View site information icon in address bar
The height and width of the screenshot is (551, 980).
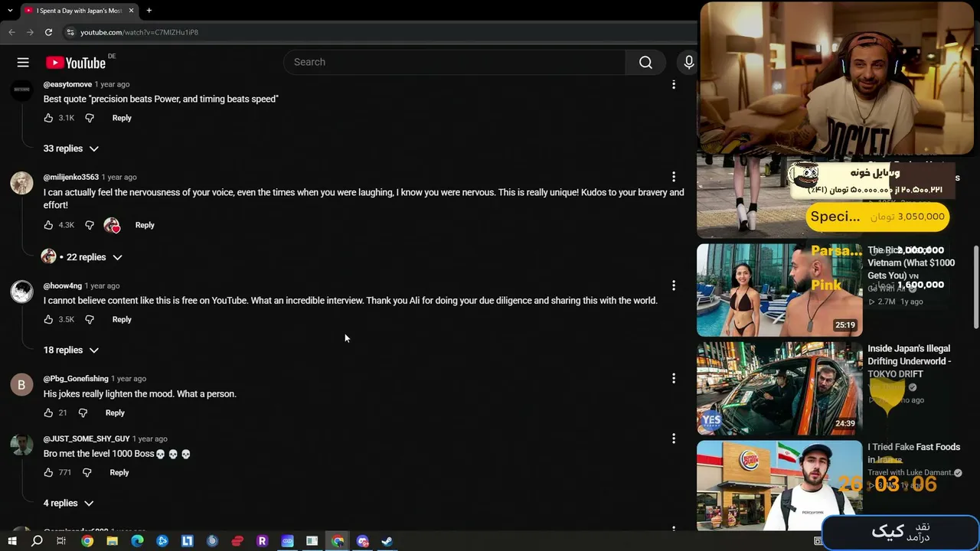coord(70,32)
